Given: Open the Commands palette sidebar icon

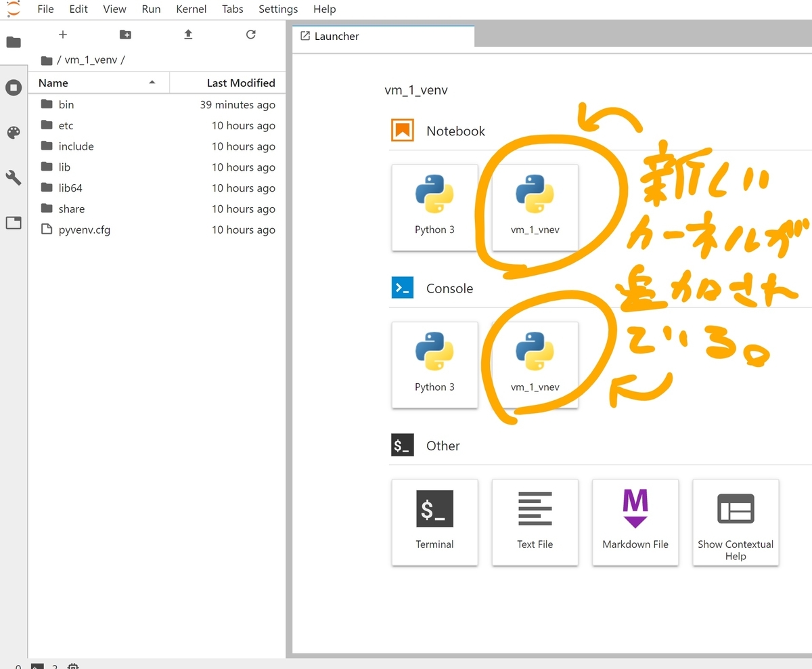Looking at the screenshot, I should [14, 133].
